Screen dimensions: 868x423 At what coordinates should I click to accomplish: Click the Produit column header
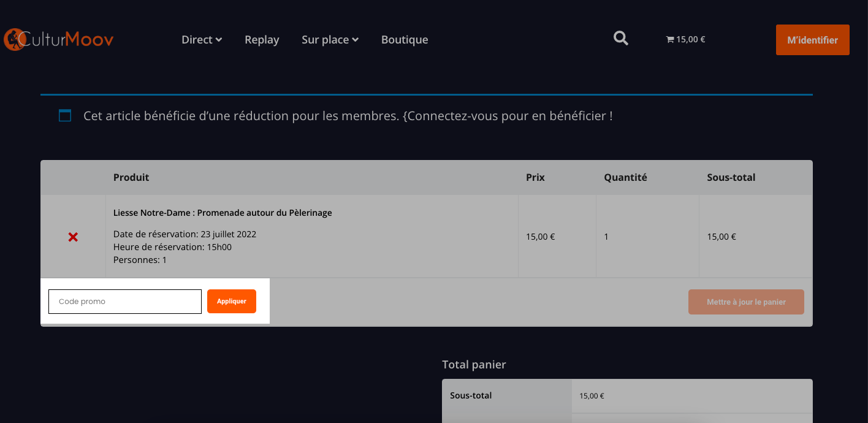pyautogui.click(x=131, y=178)
